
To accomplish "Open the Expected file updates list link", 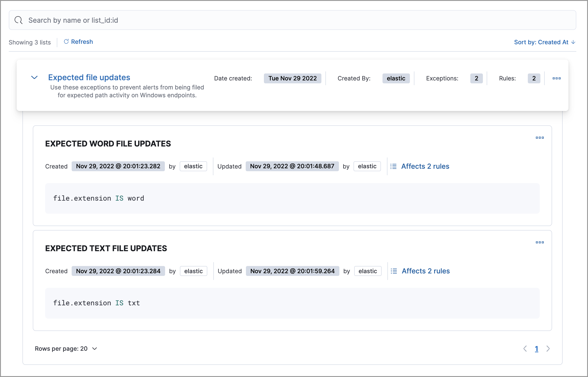I will (89, 77).
